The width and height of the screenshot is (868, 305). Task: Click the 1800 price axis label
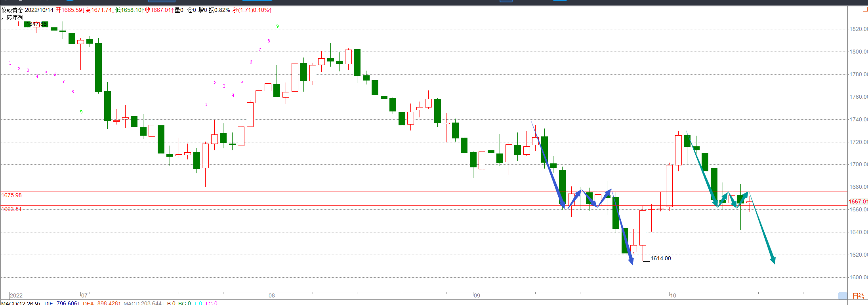click(858, 52)
